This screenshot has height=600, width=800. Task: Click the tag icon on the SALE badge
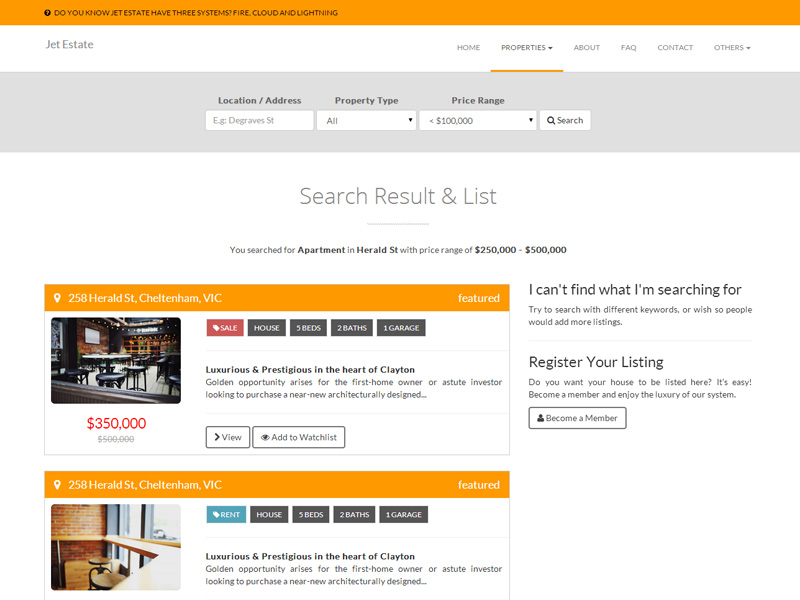coord(214,327)
